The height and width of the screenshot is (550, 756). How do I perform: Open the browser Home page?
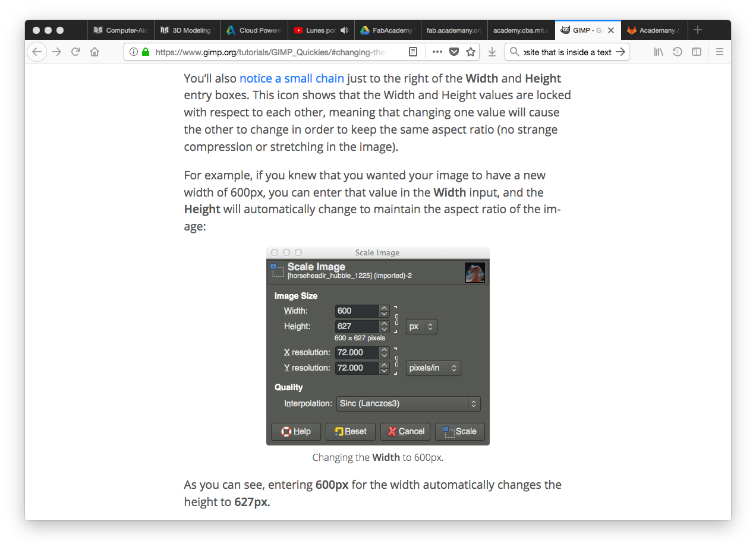[x=94, y=52]
